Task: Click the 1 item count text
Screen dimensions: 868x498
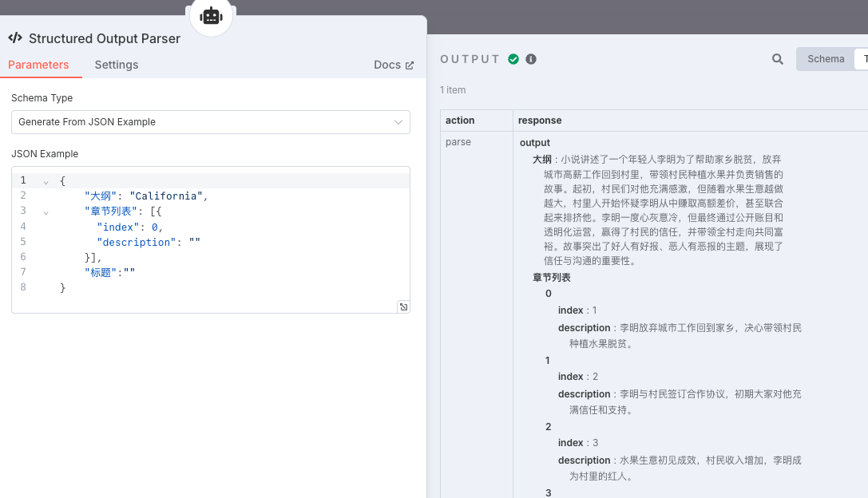Action: (453, 89)
